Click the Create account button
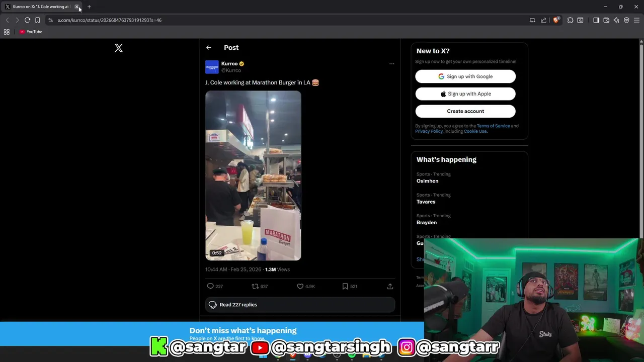The image size is (644, 362). point(465,111)
